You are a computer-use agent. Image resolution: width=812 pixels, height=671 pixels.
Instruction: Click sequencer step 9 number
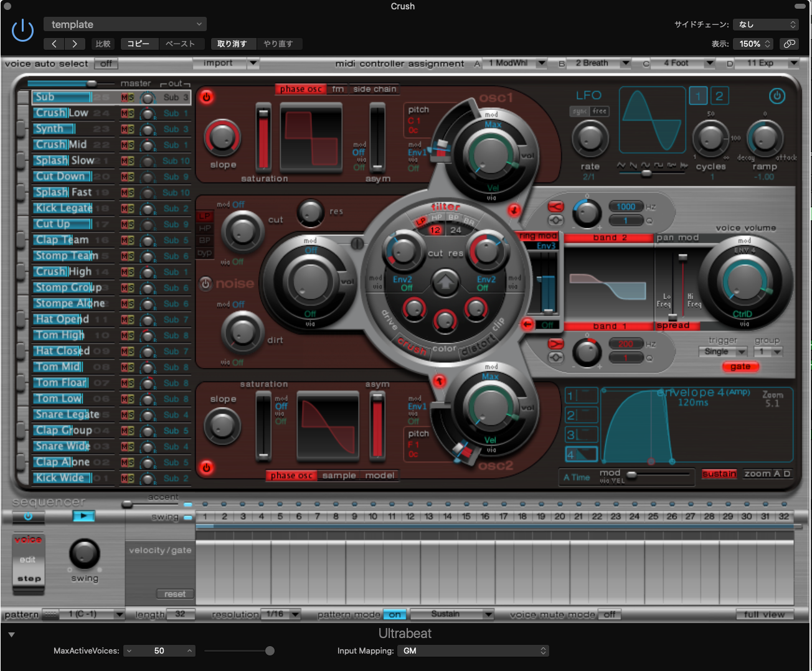[x=354, y=516]
